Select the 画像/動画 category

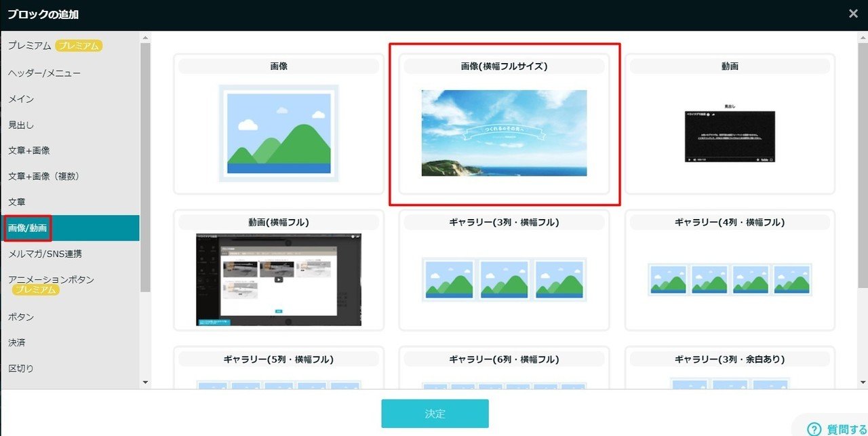click(x=70, y=228)
